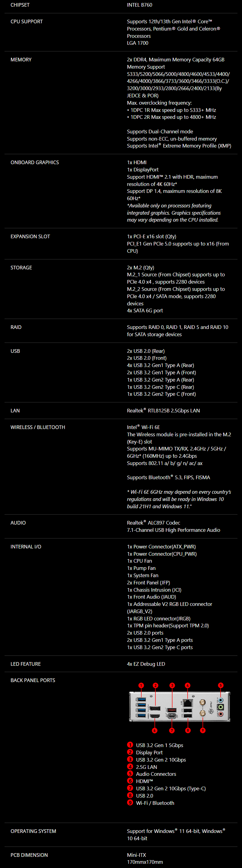Click the legend bullet 4 beside 2.5G LAN
The width and height of the screenshot is (242, 868).
pyautogui.click(x=130, y=767)
